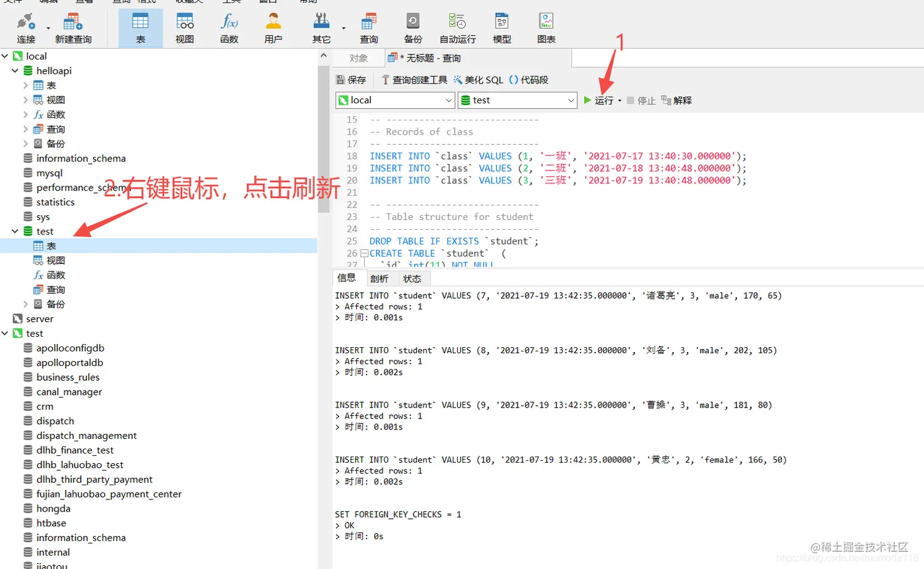Collapse the test database under local

tap(15, 232)
